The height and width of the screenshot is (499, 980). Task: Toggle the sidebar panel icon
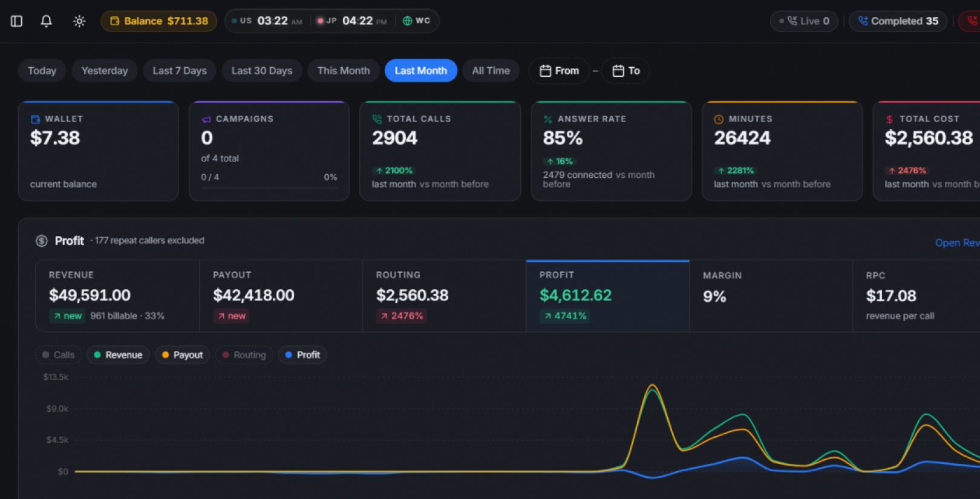[x=17, y=21]
